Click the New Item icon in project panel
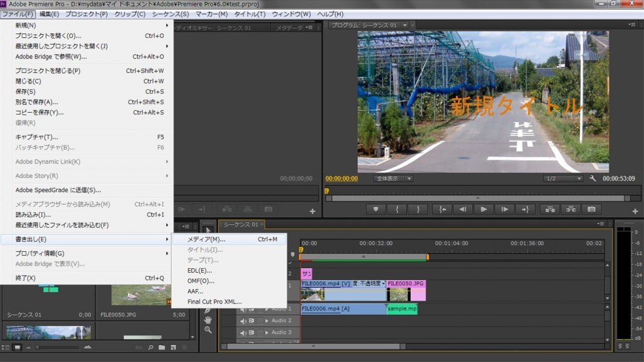 [174, 348]
